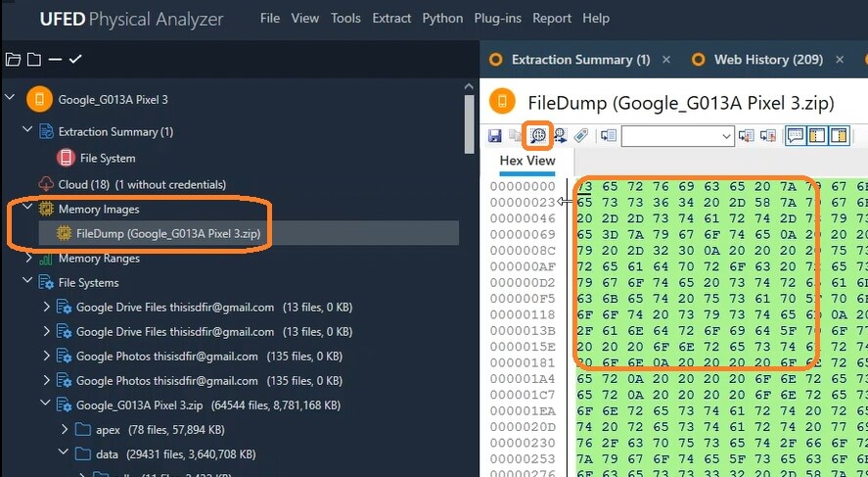Image resolution: width=868 pixels, height=477 pixels.
Task: Expand the apex folder node
Action: tap(65, 429)
